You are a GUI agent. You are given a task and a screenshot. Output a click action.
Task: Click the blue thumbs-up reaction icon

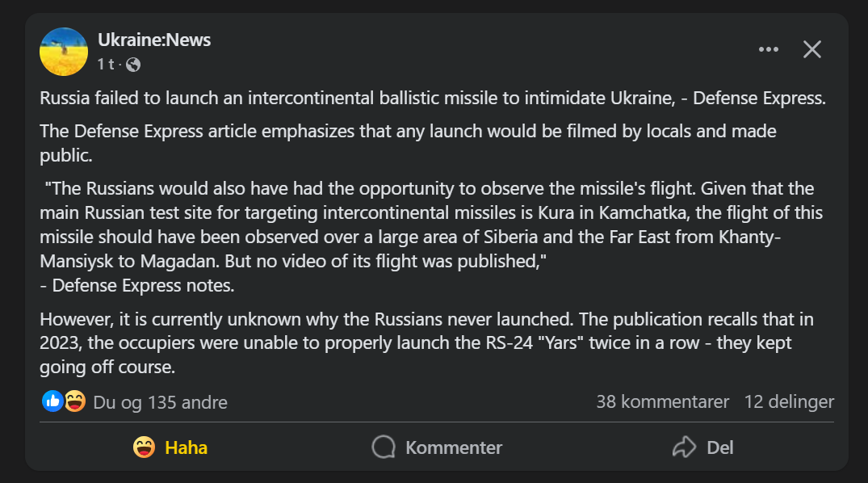click(52, 401)
